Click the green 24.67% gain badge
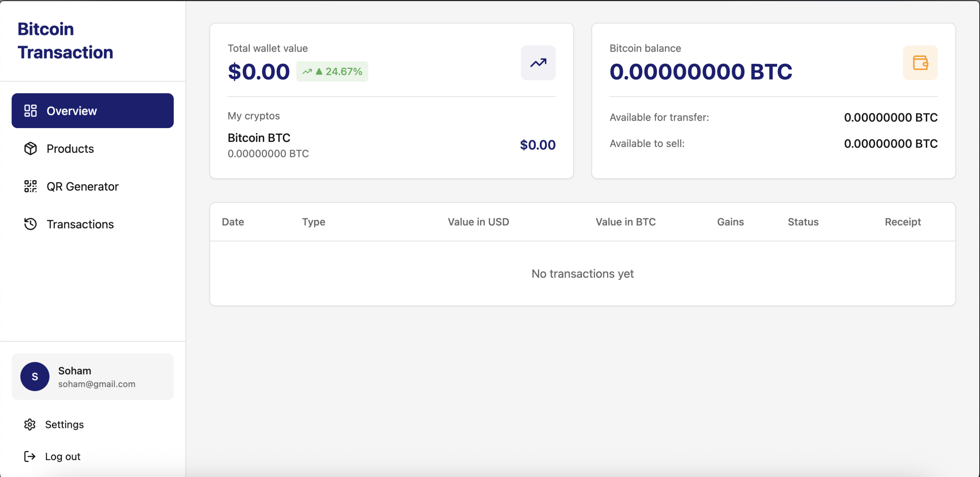The width and height of the screenshot is (980, 477). click(332, 71)
